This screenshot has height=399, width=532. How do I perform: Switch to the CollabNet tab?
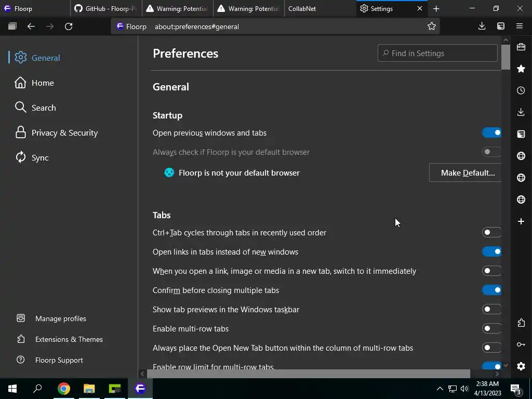[320, 8]
